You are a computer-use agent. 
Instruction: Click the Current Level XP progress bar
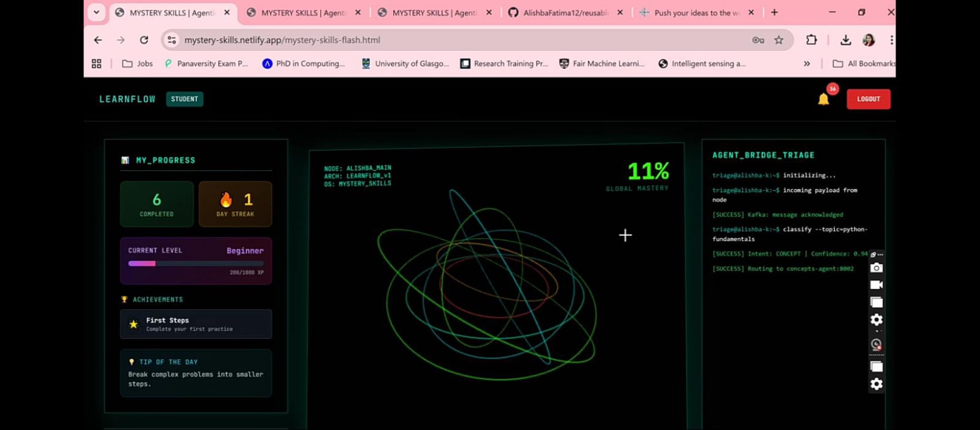point(195,263)
